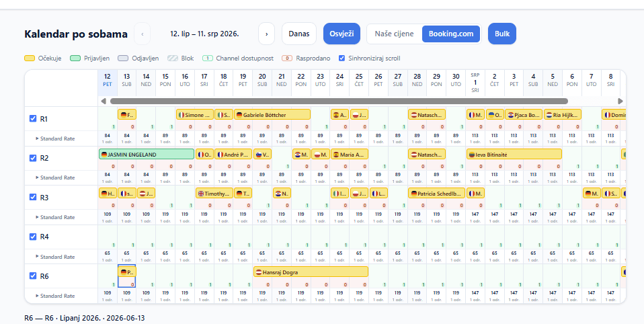The height and width of the screenshot is (324, 644).
Task: Click the Channel dostupnost legend icon
Action: click(x=208, y=58)
